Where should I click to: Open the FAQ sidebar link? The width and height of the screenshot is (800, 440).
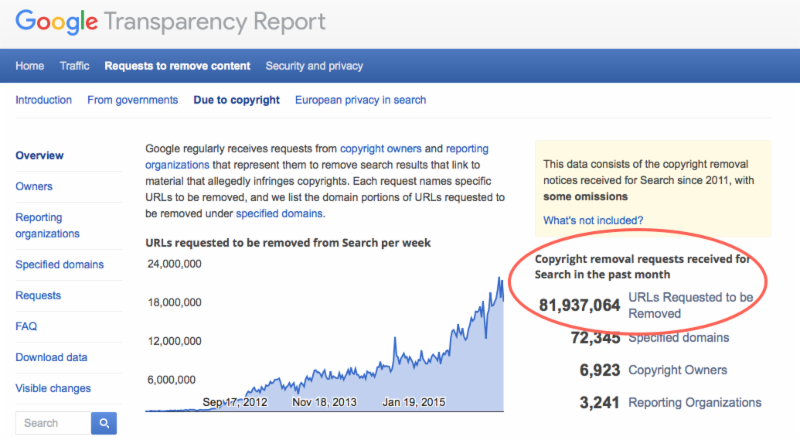click(26, 326)
